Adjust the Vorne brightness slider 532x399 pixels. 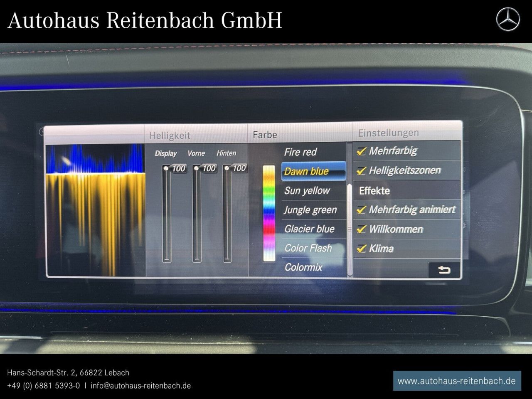point(197,214)
